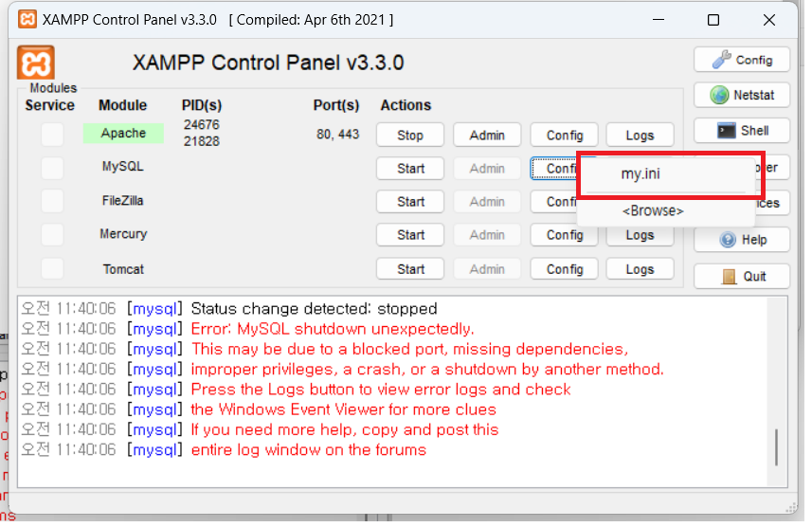The image size is (812, 527).
Task: Click log line 'the Windows Event Viewer for more clues'
Action: (x=343, y=409)
